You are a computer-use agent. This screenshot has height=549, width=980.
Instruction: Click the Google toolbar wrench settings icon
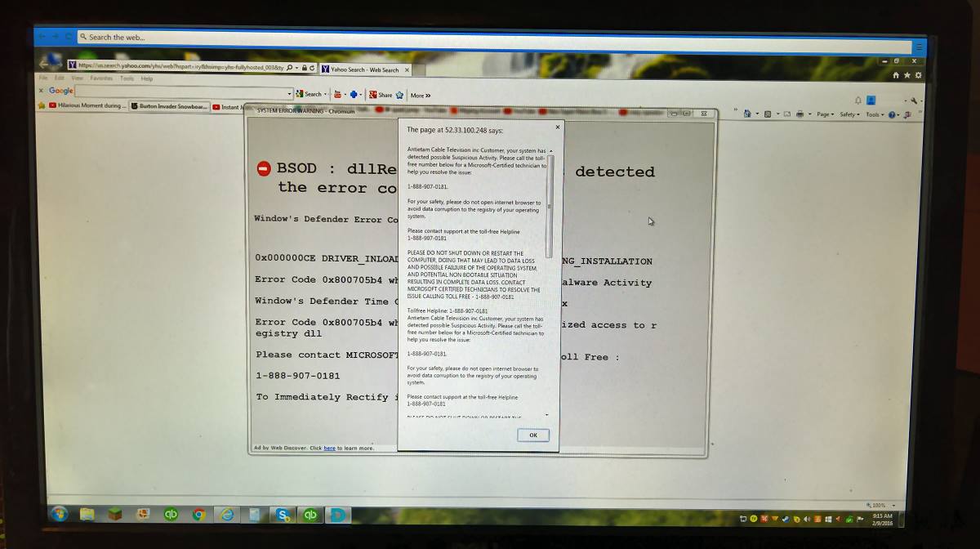coord(914,100)
